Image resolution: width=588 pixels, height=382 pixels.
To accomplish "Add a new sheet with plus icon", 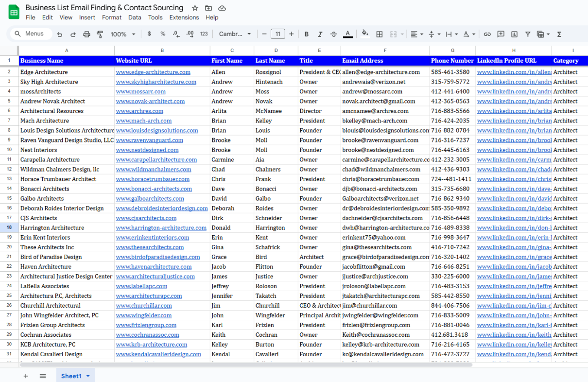I will click(x=26, y=376).
